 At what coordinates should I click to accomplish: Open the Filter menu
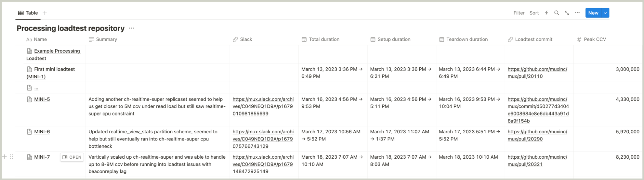tap(519, 13)
